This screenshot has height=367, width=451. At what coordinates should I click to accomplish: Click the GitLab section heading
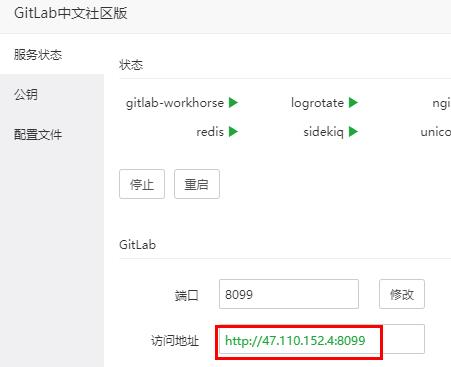[x=137, y=245]
